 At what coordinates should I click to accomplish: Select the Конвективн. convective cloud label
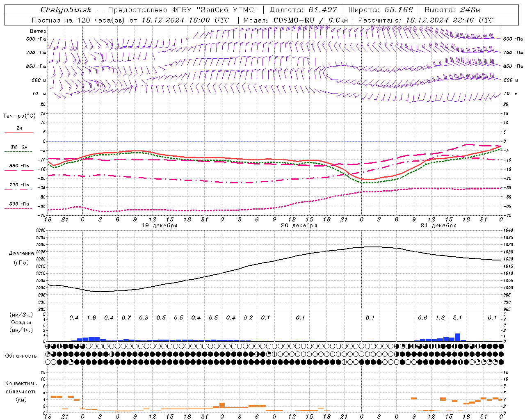pos(21,383)
